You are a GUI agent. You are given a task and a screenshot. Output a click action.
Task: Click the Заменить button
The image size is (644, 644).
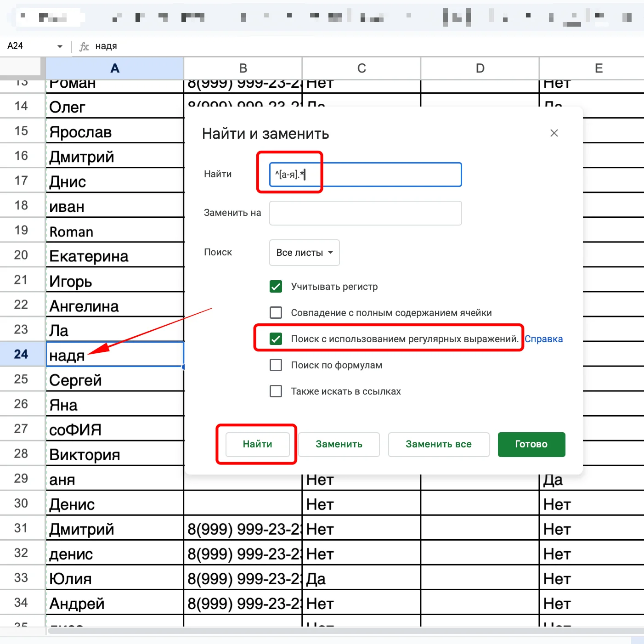tap(339, 444)
